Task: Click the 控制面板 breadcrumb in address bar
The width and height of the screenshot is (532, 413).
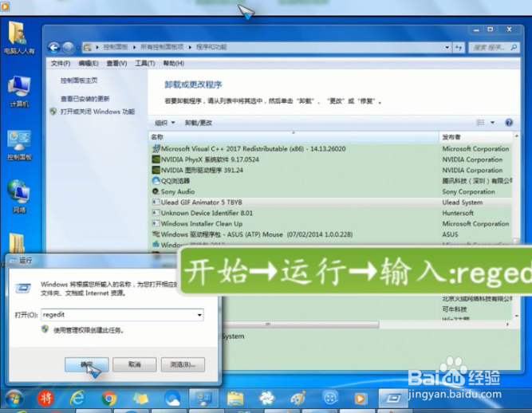Action: coord(116,47)
